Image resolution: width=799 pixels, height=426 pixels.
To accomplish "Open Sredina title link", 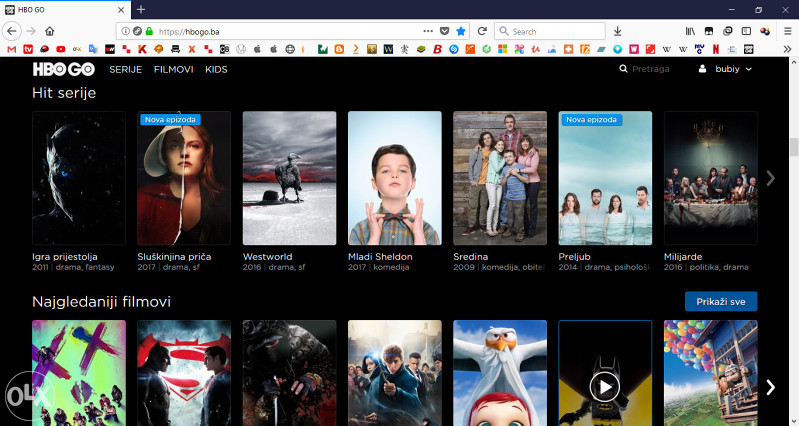I will [x=470, y=256].
